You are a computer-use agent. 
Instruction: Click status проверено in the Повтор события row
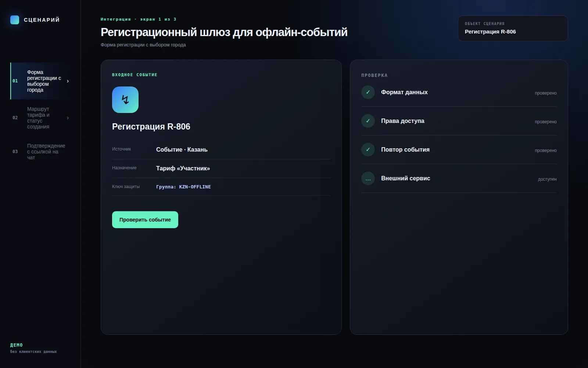[545, 151]
